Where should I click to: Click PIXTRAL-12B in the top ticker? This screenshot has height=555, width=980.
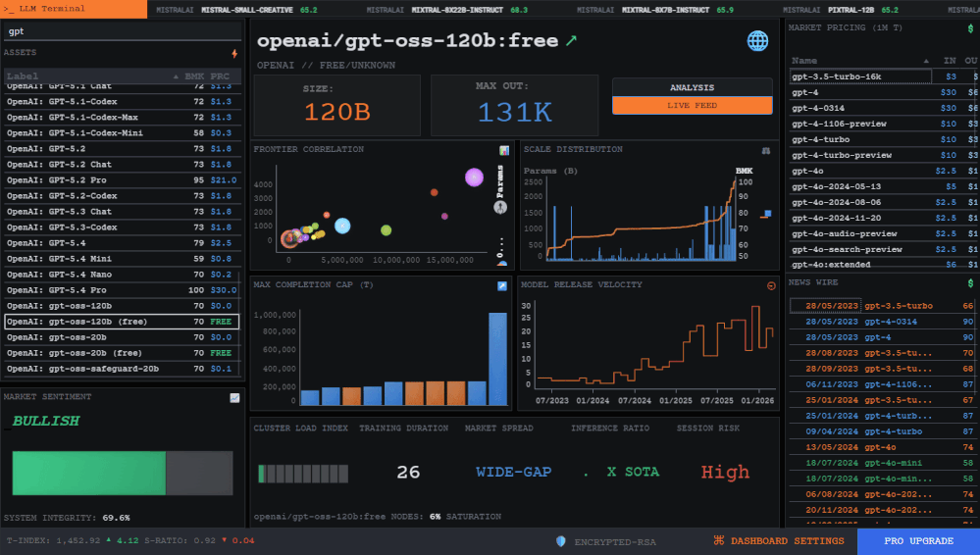(x=851, y=10)
